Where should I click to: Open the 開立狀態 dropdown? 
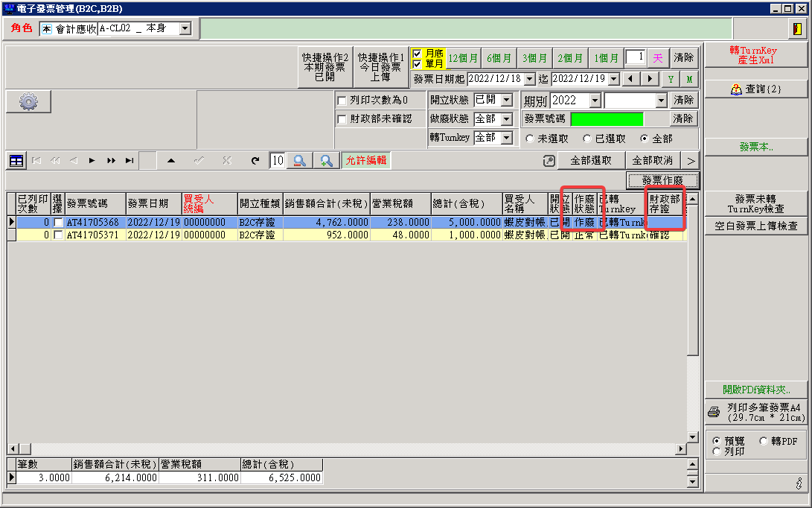(507, 100)
